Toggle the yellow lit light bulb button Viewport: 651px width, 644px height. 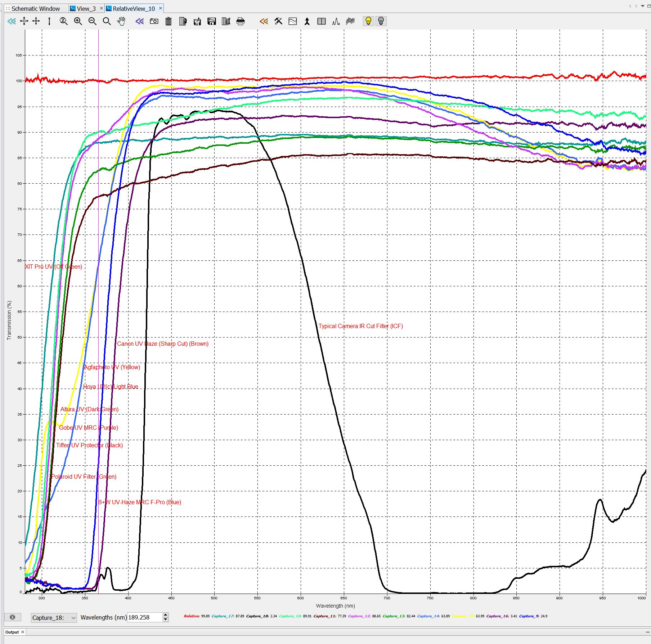(x=368, y=21)
